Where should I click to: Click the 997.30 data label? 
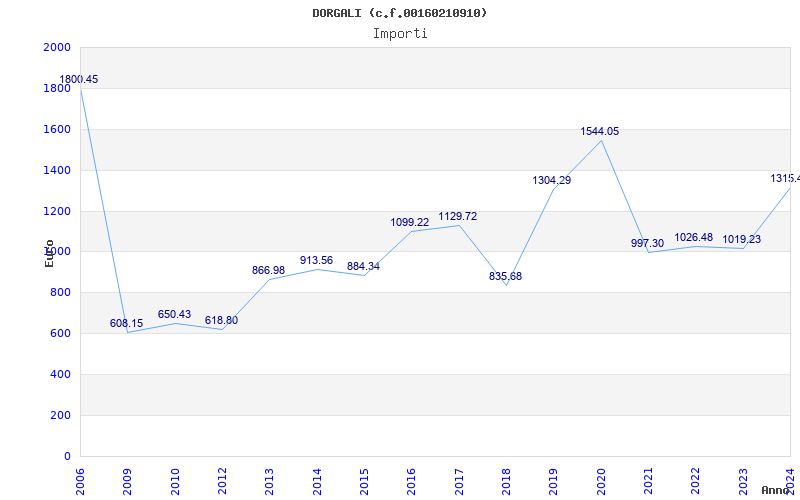pos(647,243)
